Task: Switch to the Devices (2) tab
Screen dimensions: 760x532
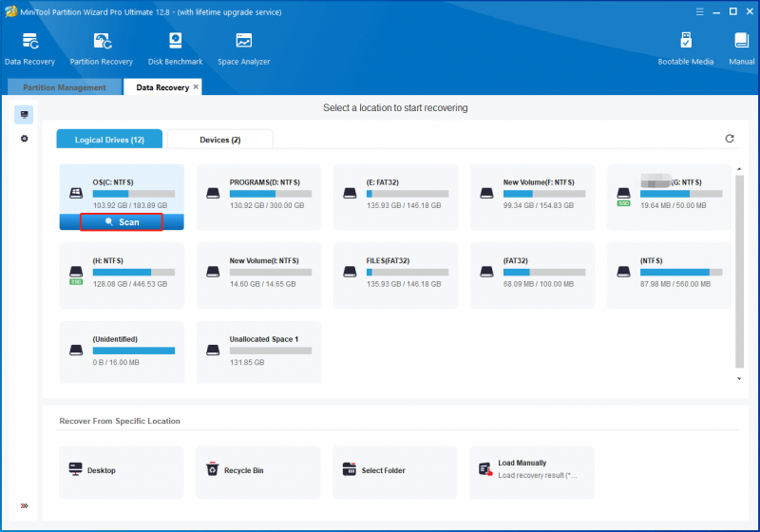Action: (x=220, y=140)
